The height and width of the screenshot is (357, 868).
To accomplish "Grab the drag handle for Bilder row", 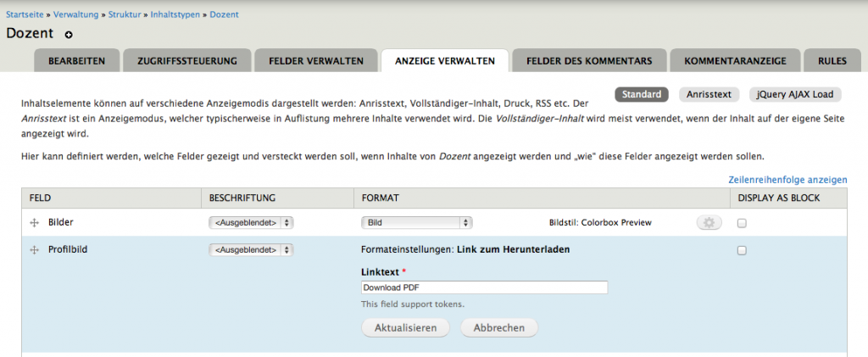I will pyautogui.click(x=35, y=222).
